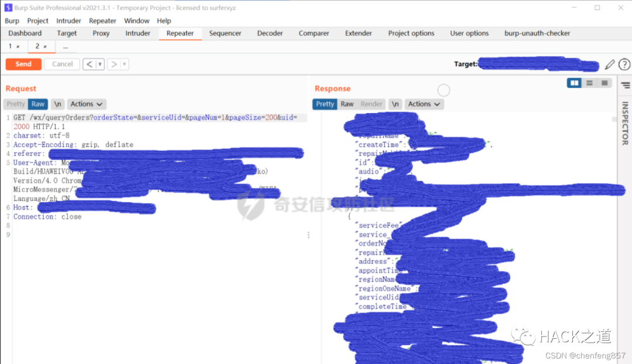The height and width of the screenshot is (364, 632).
Task: Expand the INSPECTOR side panel
Action: tap(625, 123)
